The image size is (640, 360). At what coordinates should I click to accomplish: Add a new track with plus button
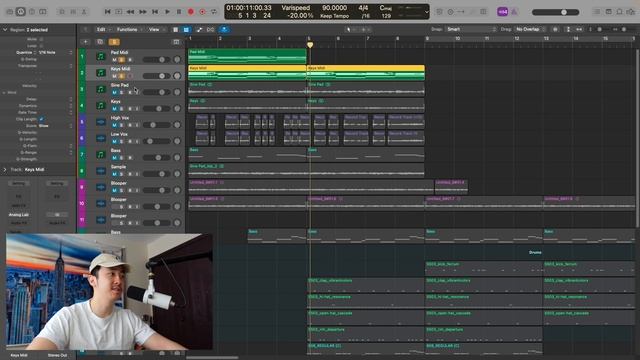tap(85, 42)
